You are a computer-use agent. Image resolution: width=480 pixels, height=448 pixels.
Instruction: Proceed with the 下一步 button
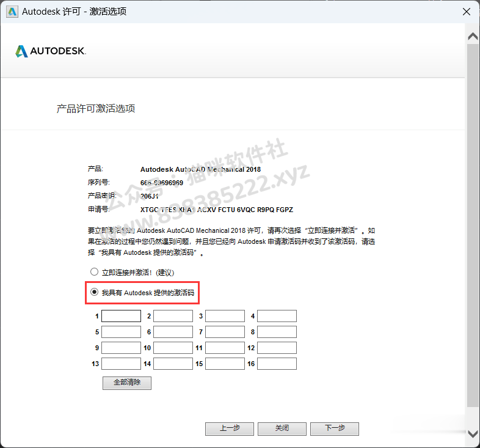click(x=335, y=428)
